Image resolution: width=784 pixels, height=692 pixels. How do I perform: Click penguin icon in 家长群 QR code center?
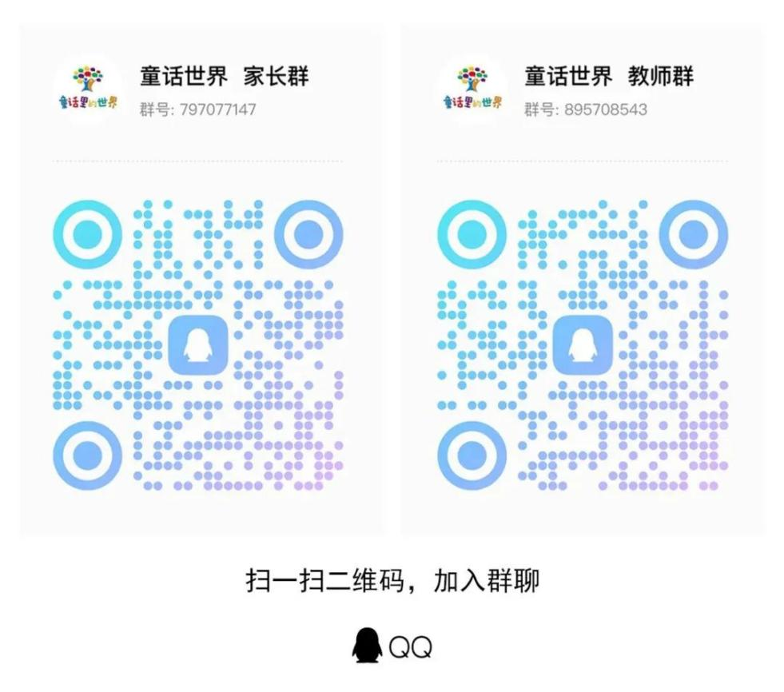coord(198,345)
